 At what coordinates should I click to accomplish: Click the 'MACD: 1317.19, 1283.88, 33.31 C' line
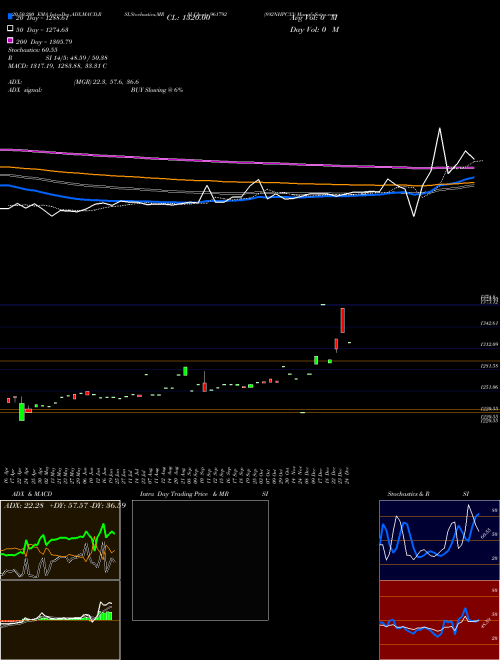[x=57, y=66]
